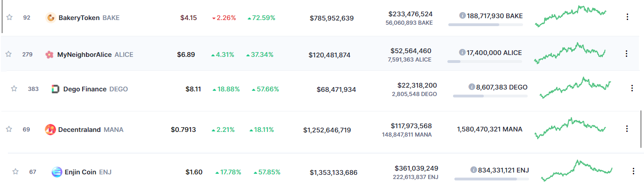Click BakeryToken market cap $785,952,639
Screen dimensions: 644x193
[332, 18]
